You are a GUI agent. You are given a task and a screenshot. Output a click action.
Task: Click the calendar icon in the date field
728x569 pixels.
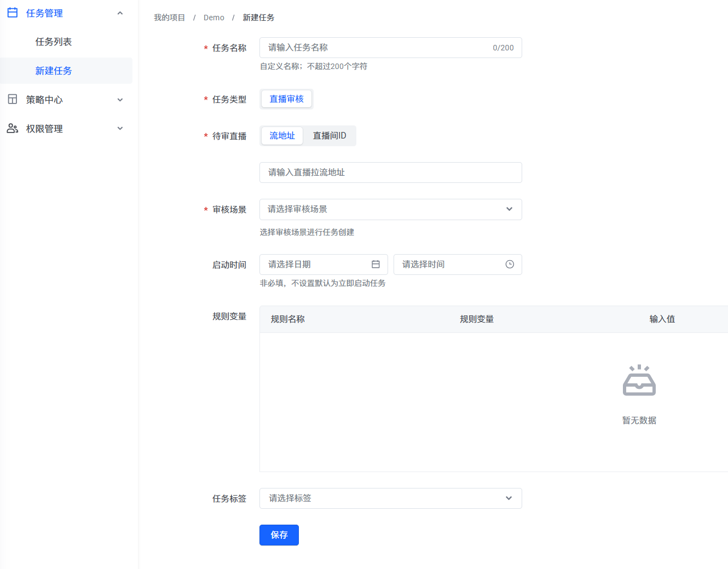click(x=375, y=265)
